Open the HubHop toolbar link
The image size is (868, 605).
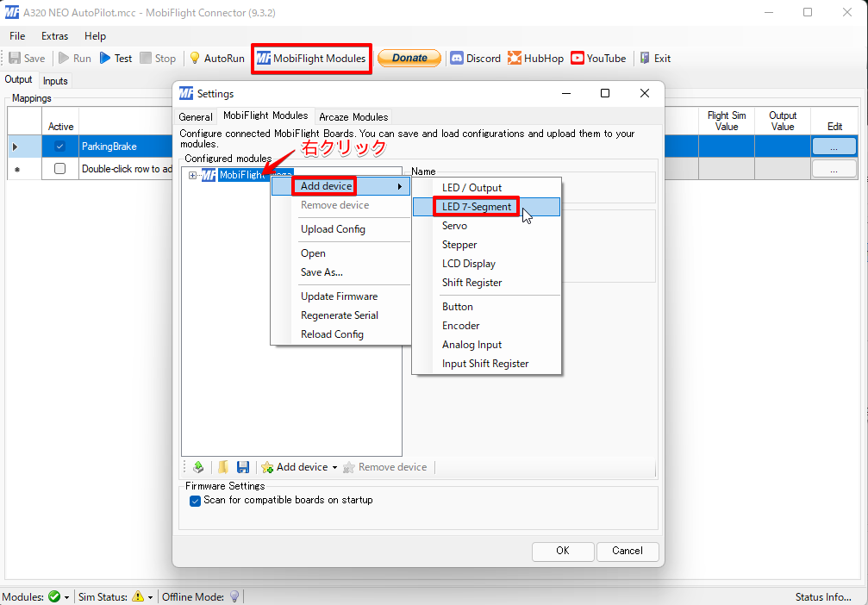tap(536, 58)
